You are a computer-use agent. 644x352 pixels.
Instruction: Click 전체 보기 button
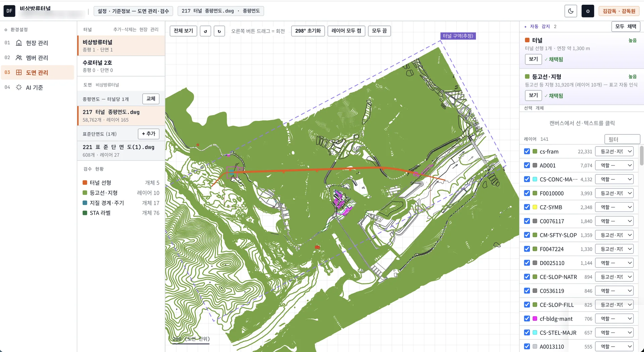(x=183, y=31)
